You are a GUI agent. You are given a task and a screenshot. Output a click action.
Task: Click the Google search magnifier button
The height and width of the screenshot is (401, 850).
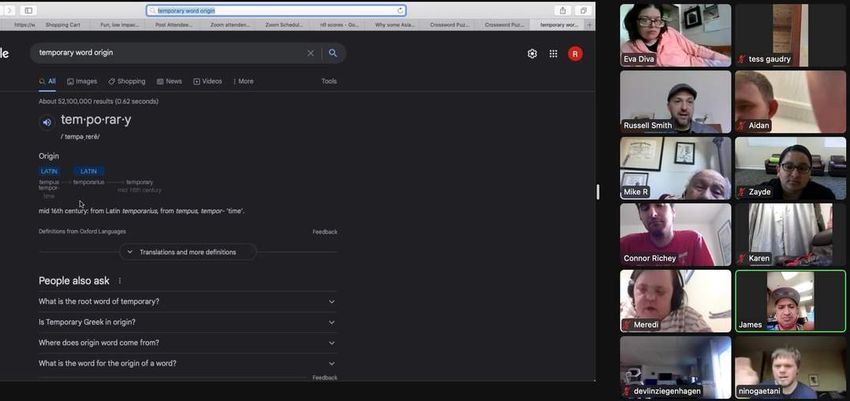(333, 53)
